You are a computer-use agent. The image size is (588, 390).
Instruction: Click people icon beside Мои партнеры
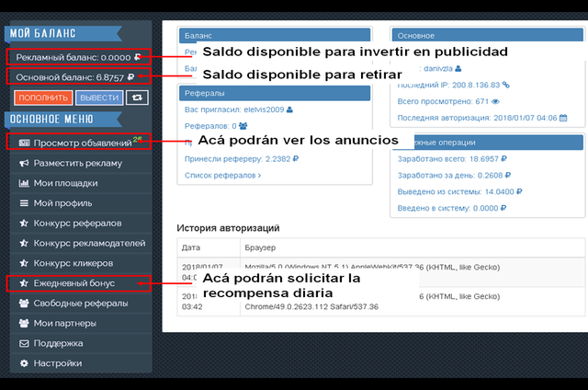[24, 323]
